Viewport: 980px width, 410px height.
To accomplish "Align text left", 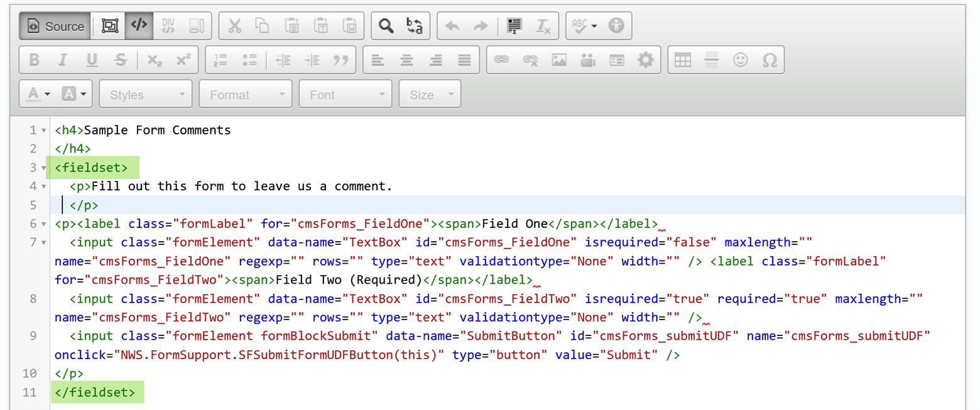I will (378, 60).
